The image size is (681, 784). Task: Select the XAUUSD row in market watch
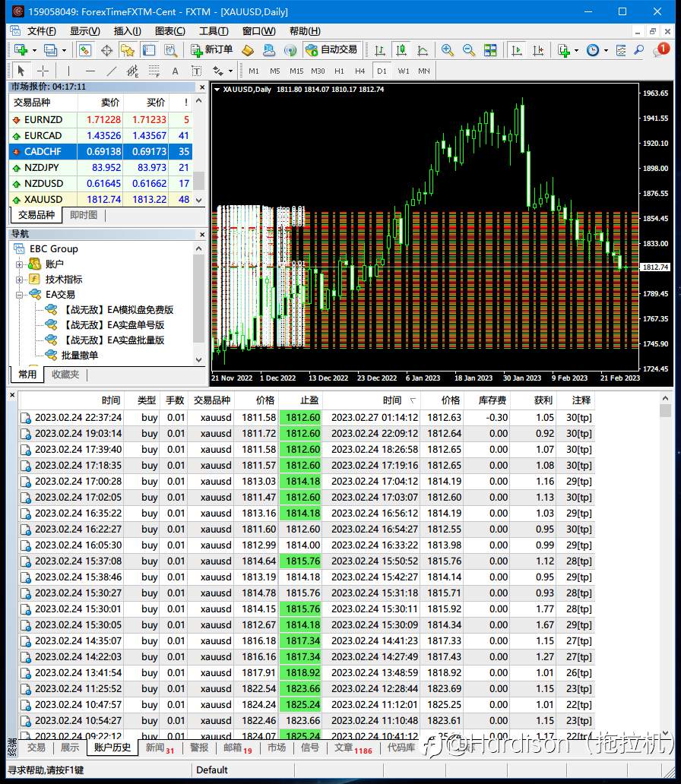(43, 200)
